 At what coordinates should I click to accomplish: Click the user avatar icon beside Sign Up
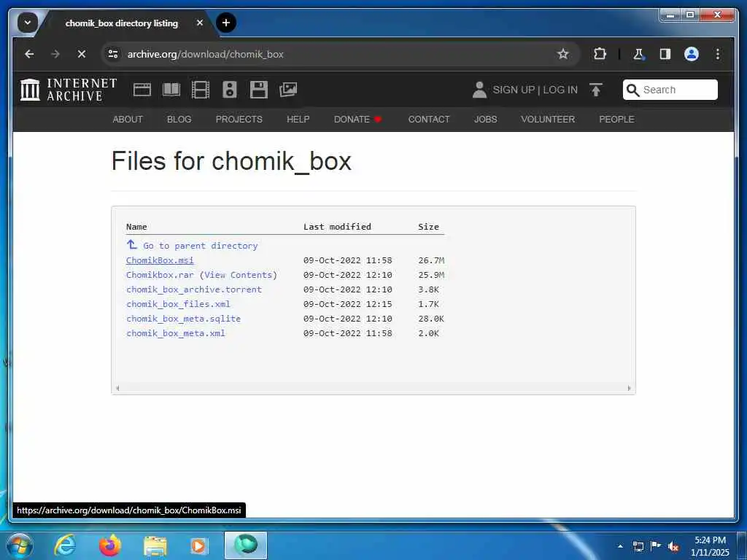point(479,90)
